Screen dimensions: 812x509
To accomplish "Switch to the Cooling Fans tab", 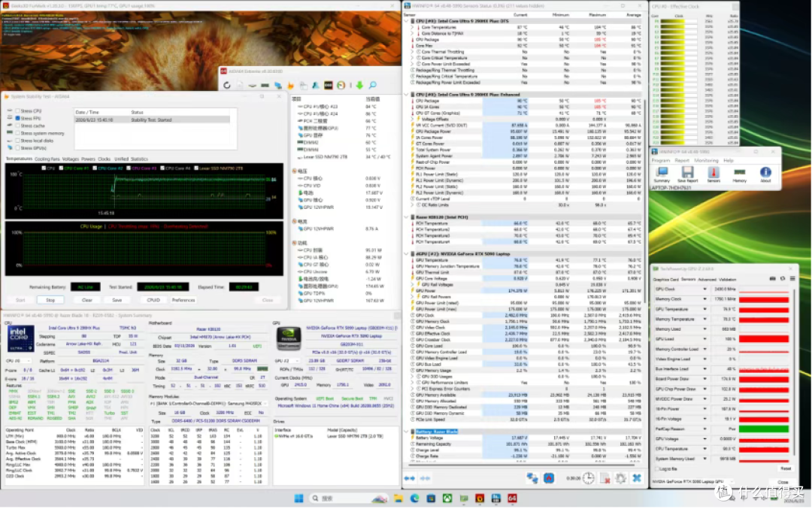I will [x=47, y=159].
